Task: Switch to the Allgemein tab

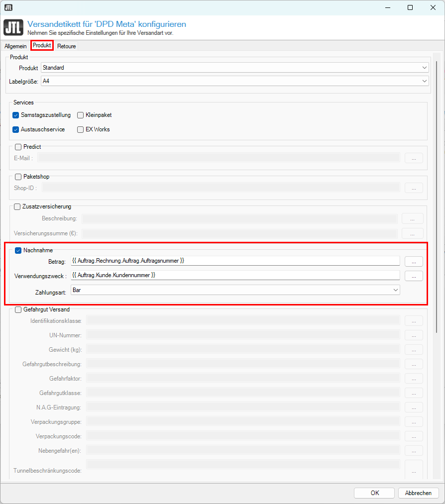Action: 15,46
